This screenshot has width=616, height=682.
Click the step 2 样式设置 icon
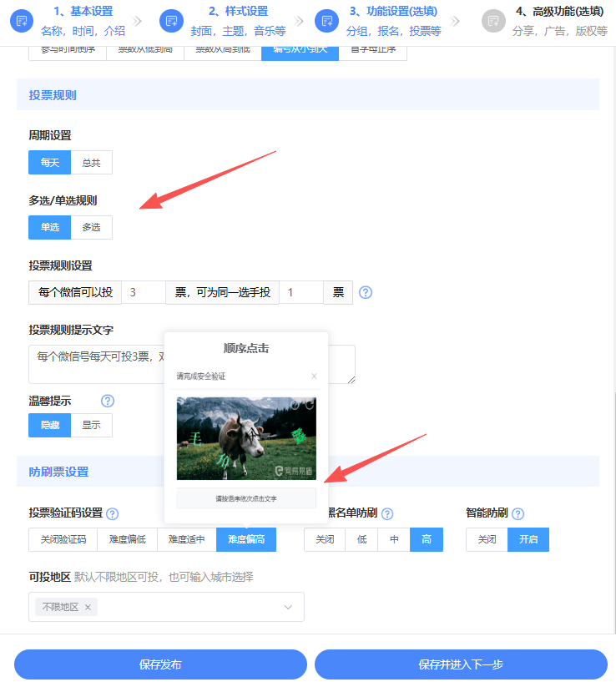pos(171,21)
